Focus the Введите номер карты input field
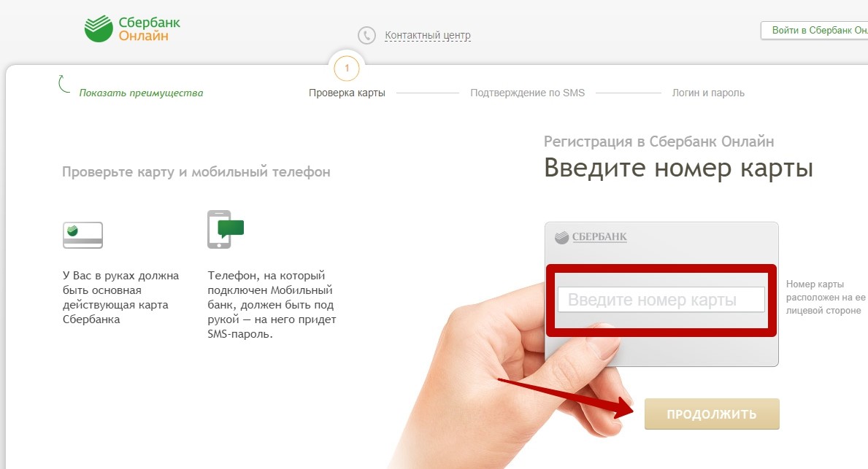Screen dimensions: 868x469 661,300
